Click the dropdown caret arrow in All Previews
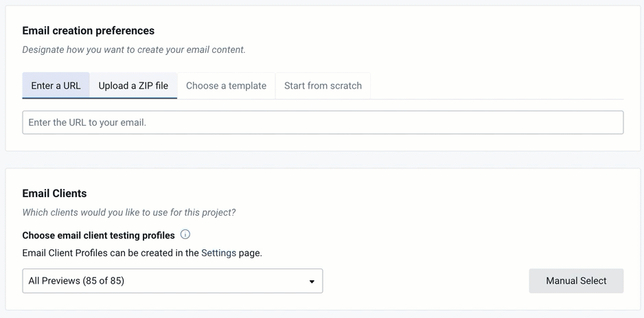The width and height of the screenshot is (644, 318). [x=312, y=282]
